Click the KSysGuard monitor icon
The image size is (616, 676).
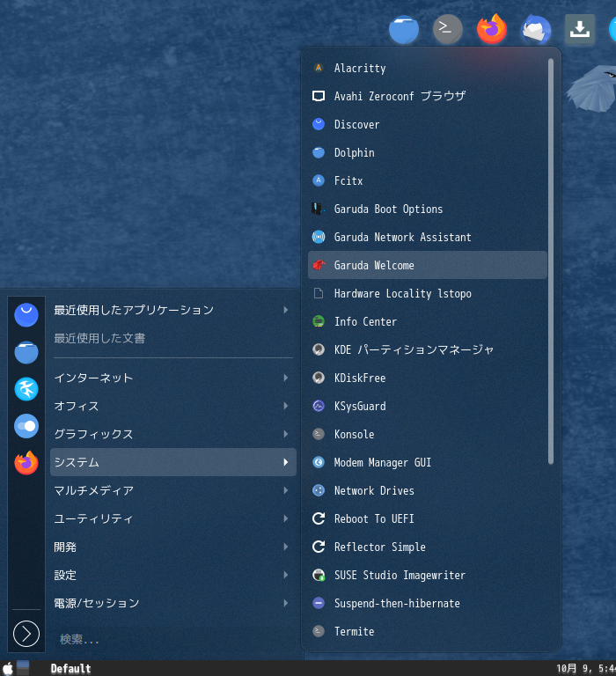319,406
